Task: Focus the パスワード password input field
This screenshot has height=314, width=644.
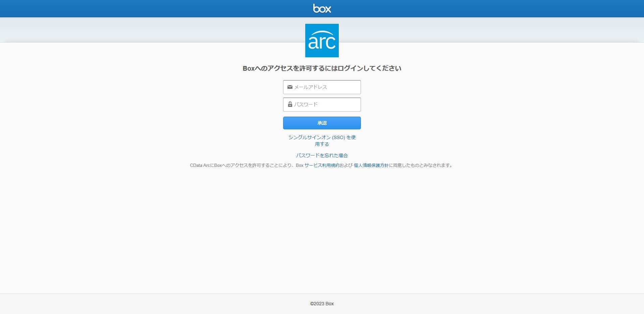Action: [322, 105]
